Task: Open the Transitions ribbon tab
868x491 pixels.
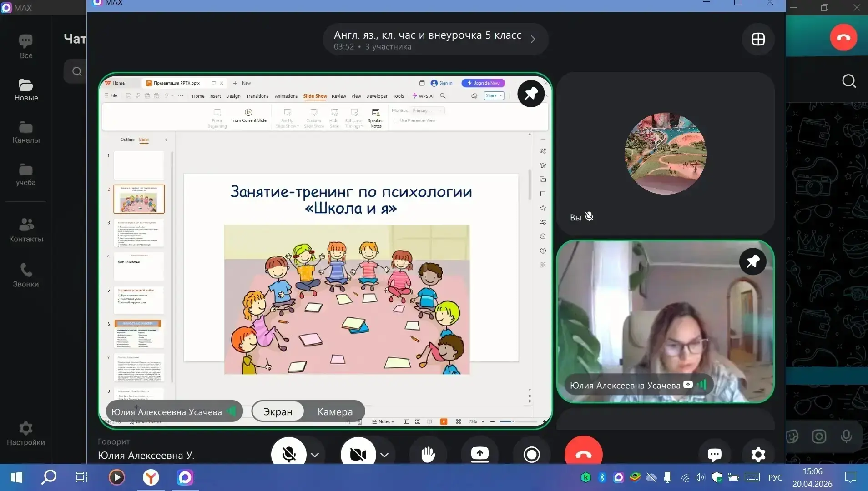Action: 257,96
